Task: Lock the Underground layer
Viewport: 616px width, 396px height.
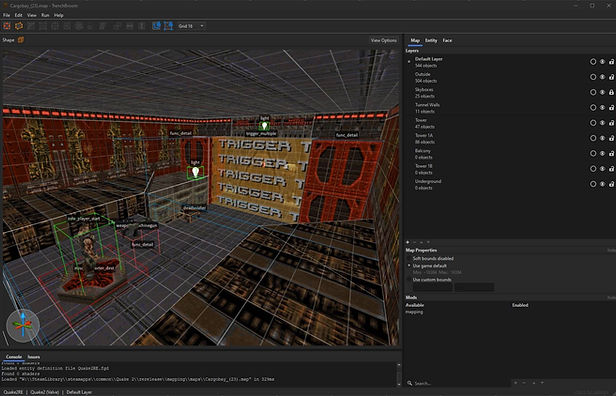Action: (x=612, y=184)
